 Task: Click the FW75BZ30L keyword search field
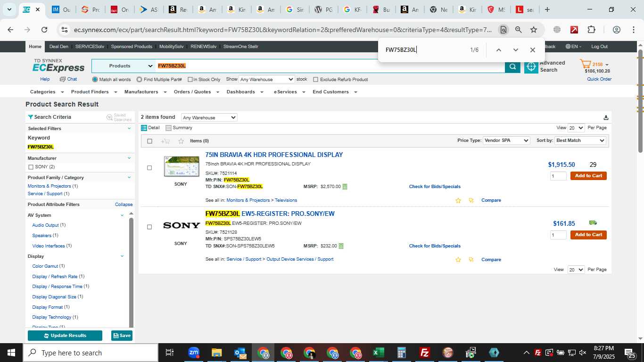330,66
